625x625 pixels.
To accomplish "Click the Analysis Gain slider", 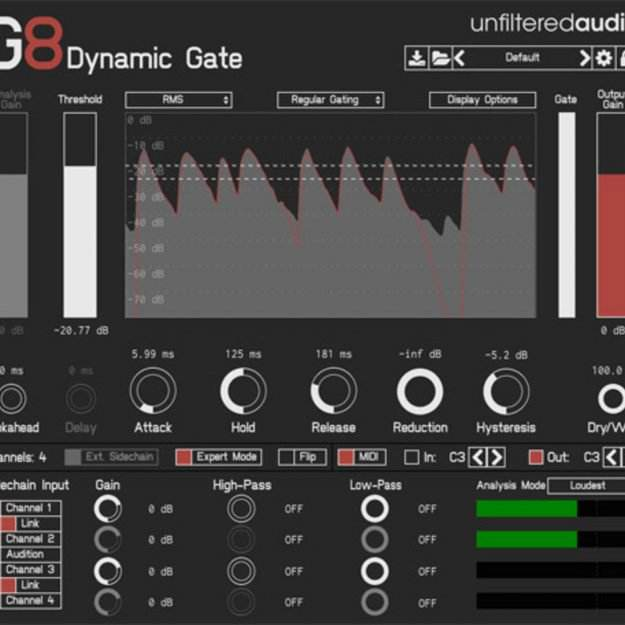I will coord(14,215).
